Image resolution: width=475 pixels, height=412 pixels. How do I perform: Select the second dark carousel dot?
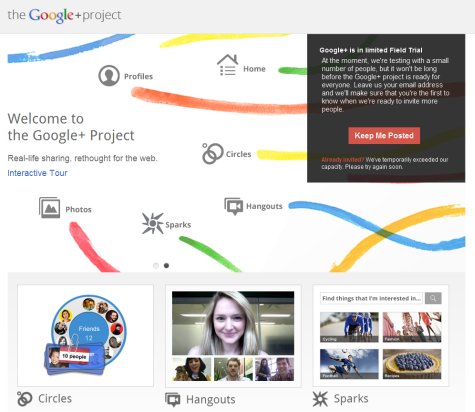click(x=166, y=265)
